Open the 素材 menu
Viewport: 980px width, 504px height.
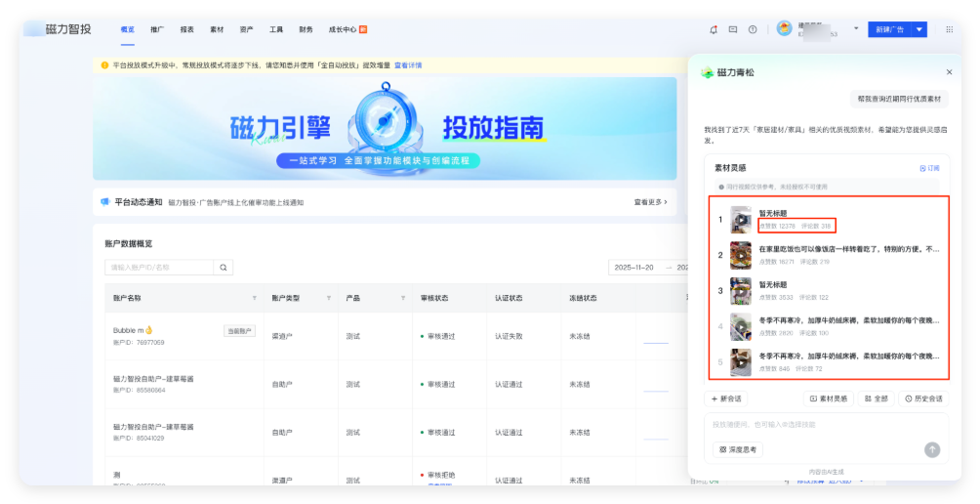pyautogui.click(x=217, y=29)
